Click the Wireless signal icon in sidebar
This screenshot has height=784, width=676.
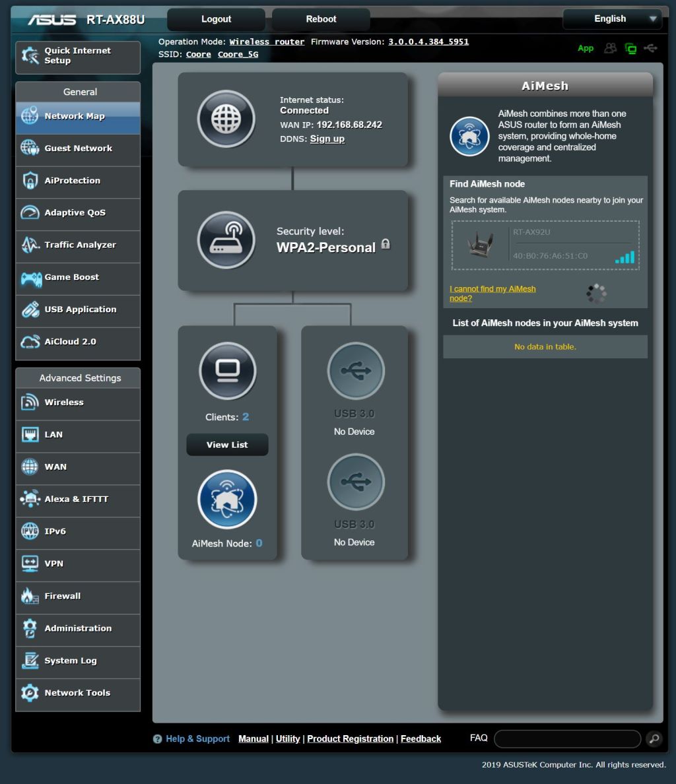click(30, 402)
